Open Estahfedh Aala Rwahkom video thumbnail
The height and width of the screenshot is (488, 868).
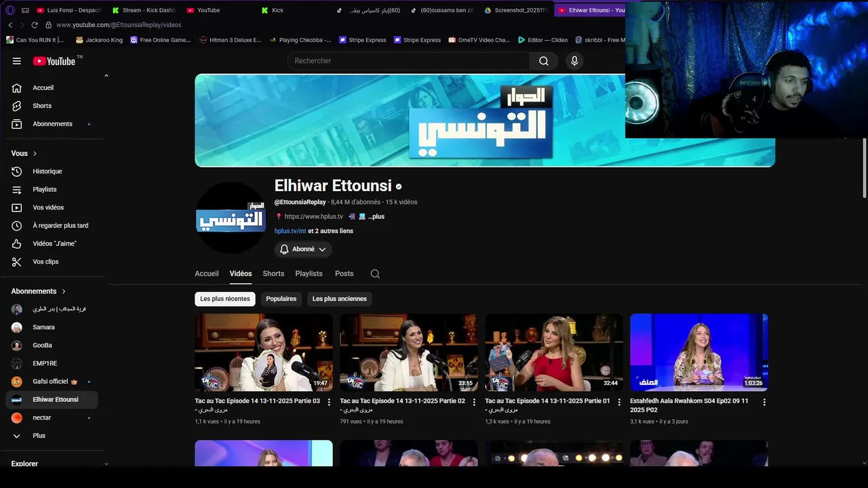(699, 352)
